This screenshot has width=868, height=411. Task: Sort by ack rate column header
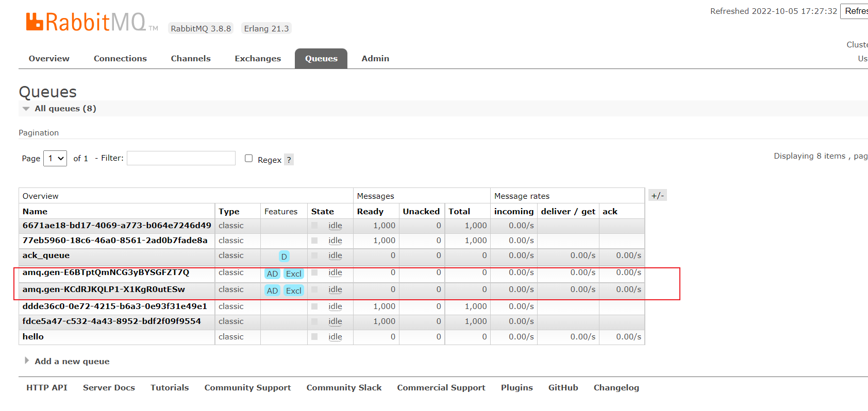point(610,211)
